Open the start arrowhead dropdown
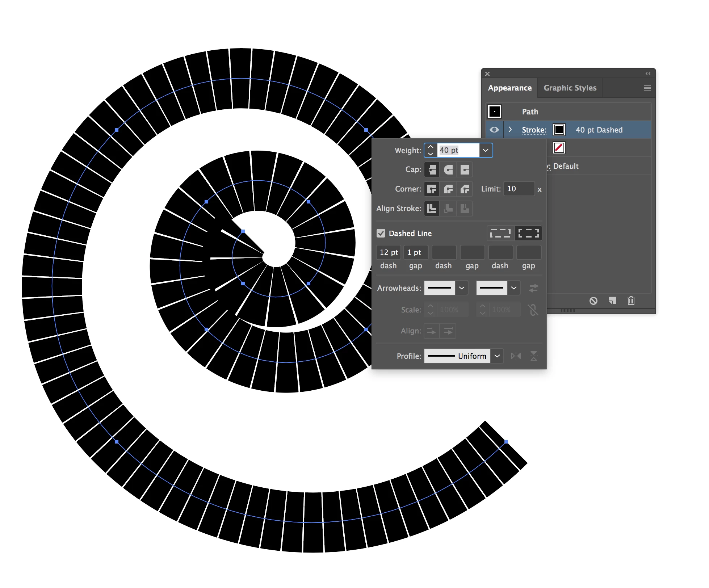 tap(461, 288)
